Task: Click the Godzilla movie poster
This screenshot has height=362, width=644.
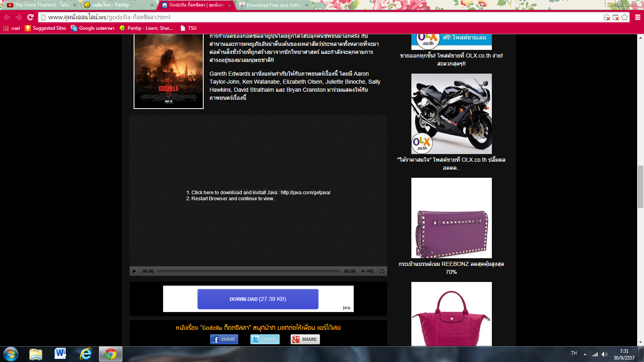Action: [x=169, y=72]
